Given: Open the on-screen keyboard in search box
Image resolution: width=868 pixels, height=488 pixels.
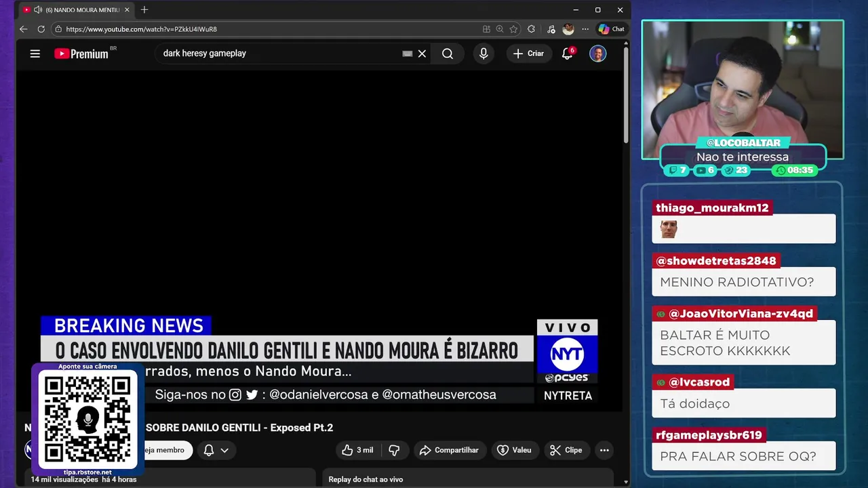Looking at the screenshot, I should [x=408, y=54].
